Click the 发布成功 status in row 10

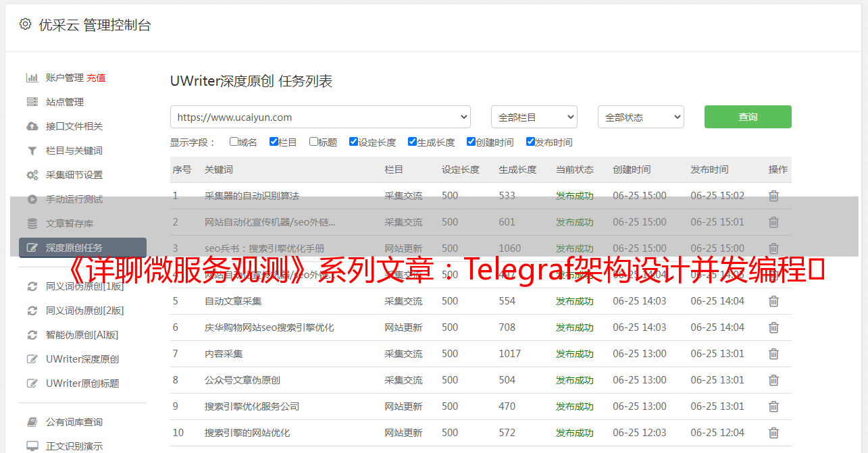[x=575, y=433]
